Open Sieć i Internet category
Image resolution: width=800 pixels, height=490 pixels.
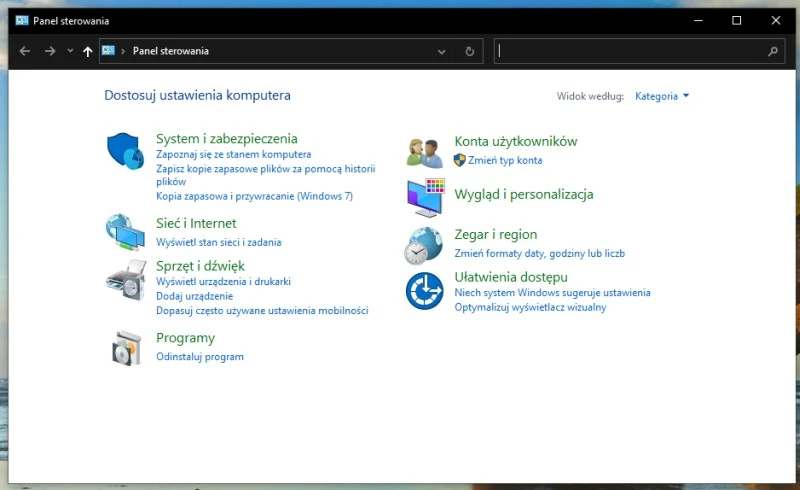pyautogui.click(x=196, y=223)
